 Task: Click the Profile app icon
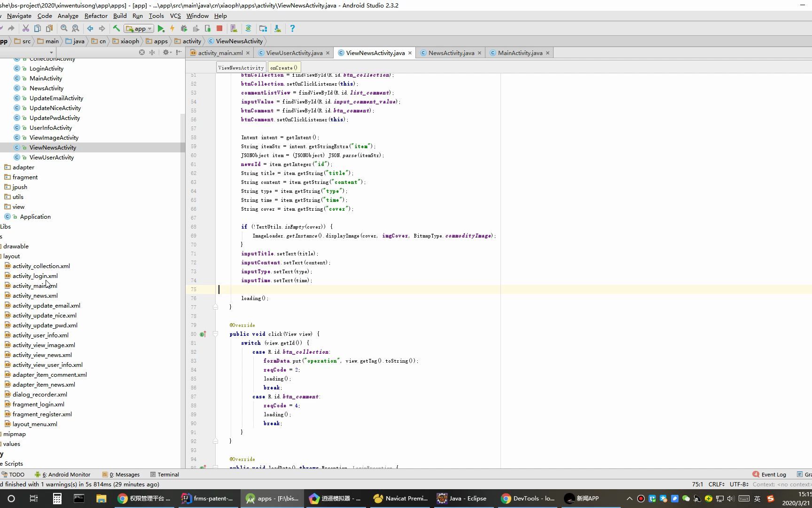196,29
